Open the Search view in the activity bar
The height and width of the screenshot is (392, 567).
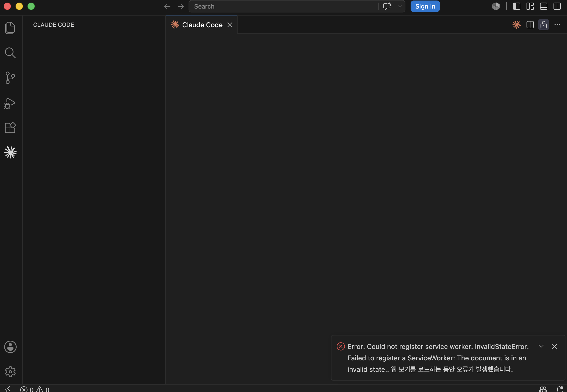(10, 53)
